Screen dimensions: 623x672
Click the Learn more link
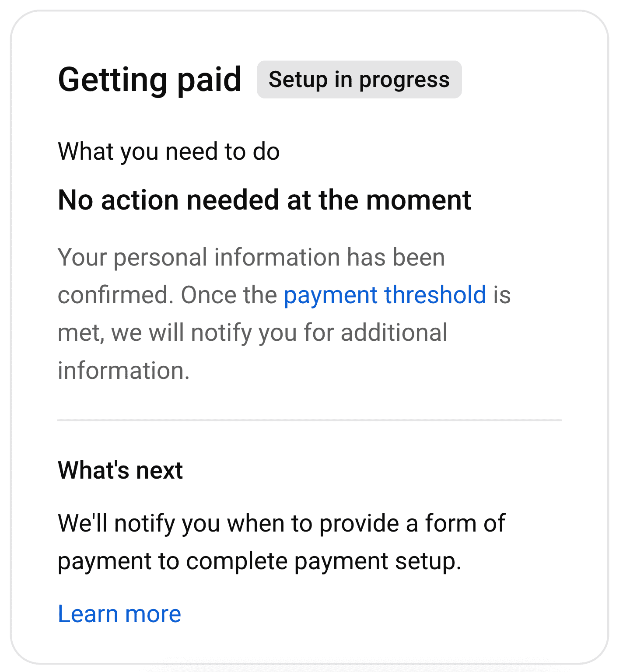click(119, 614)
